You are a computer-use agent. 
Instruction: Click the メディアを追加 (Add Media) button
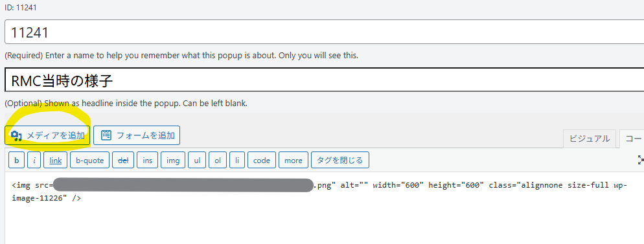pos(47,135)
